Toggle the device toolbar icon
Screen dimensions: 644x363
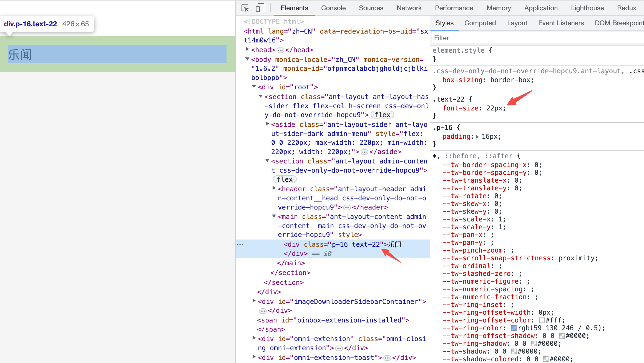pyautogui.click(x=260, y=8)
